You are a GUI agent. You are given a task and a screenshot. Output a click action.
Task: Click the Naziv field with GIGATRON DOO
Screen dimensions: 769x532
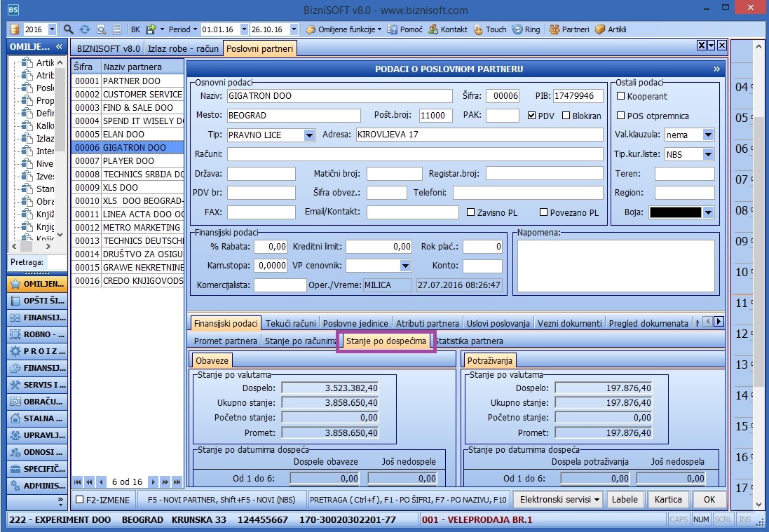tap(339, 95)
